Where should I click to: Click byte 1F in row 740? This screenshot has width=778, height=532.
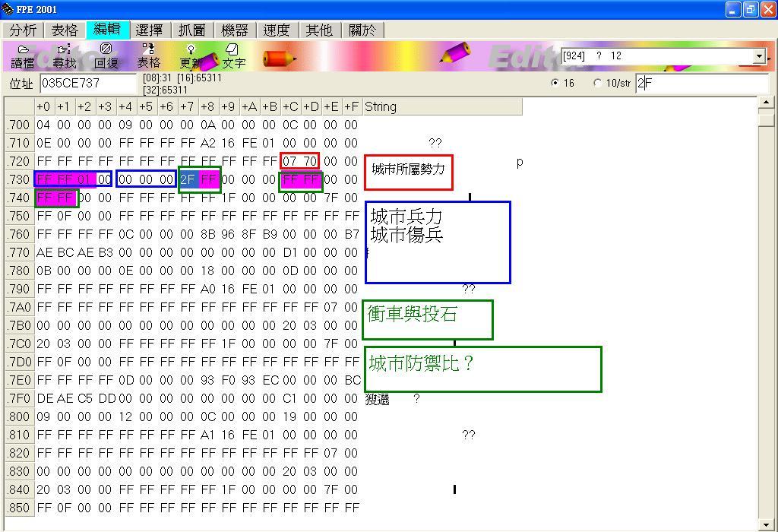click(x=228, y=198)
